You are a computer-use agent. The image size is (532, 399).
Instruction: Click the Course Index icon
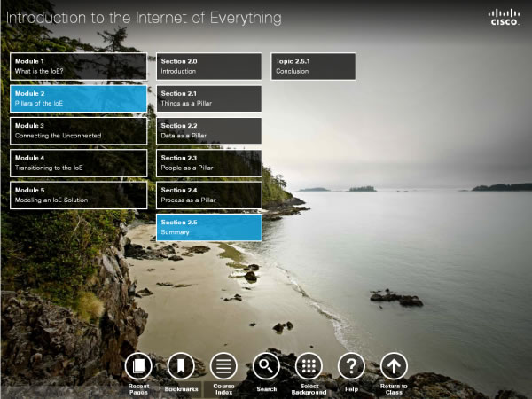(223, 365)
